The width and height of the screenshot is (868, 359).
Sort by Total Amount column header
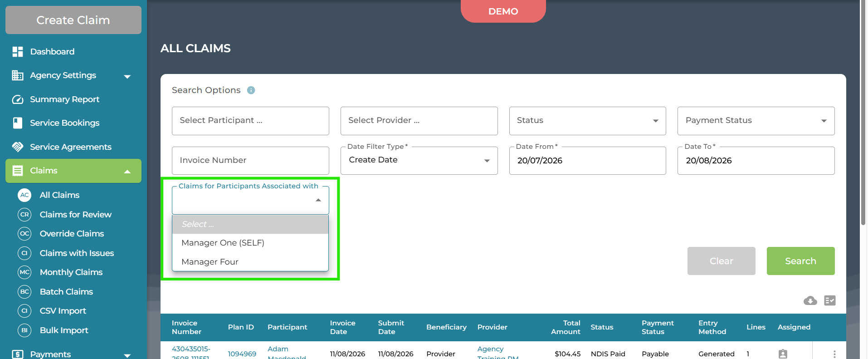tap(566, 327)
